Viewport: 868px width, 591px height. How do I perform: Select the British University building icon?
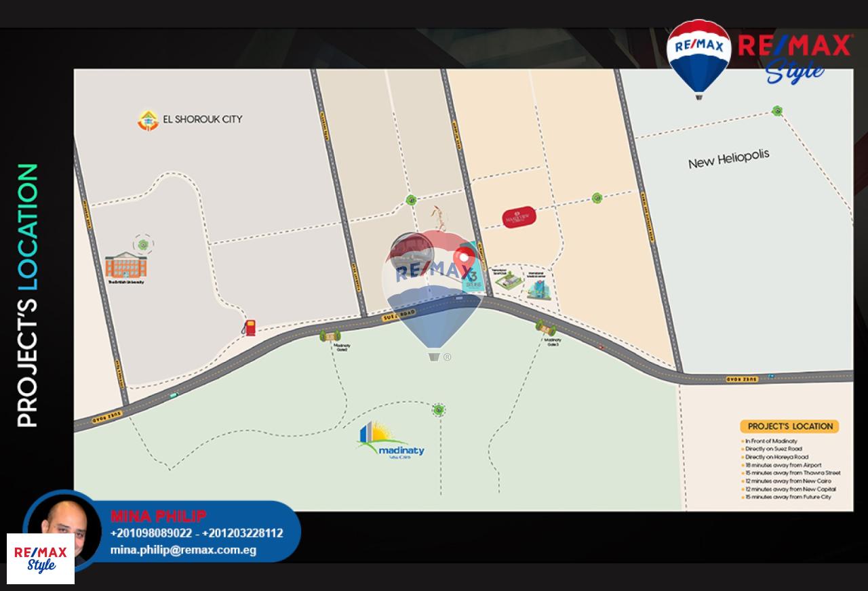[126, 266]
